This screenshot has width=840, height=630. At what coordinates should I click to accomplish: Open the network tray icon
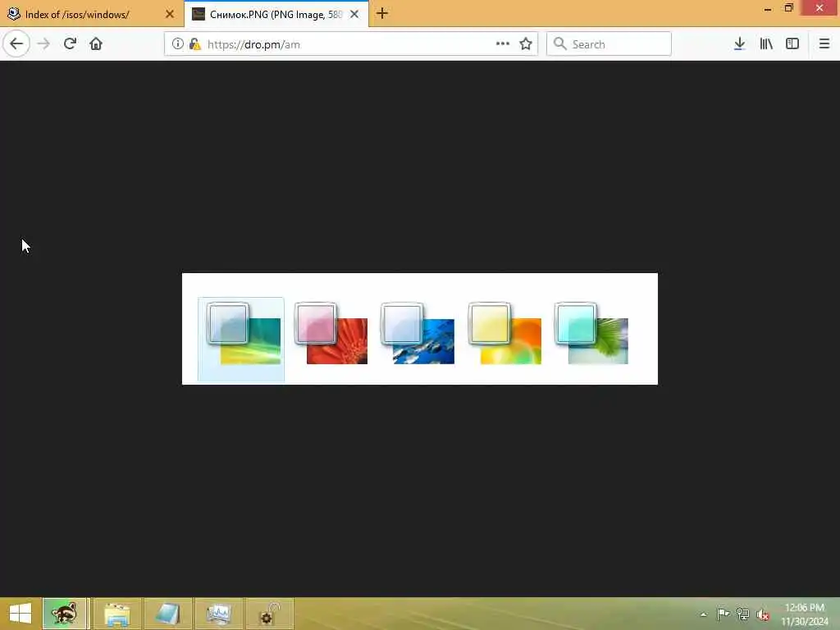click(x=742, y=614)
